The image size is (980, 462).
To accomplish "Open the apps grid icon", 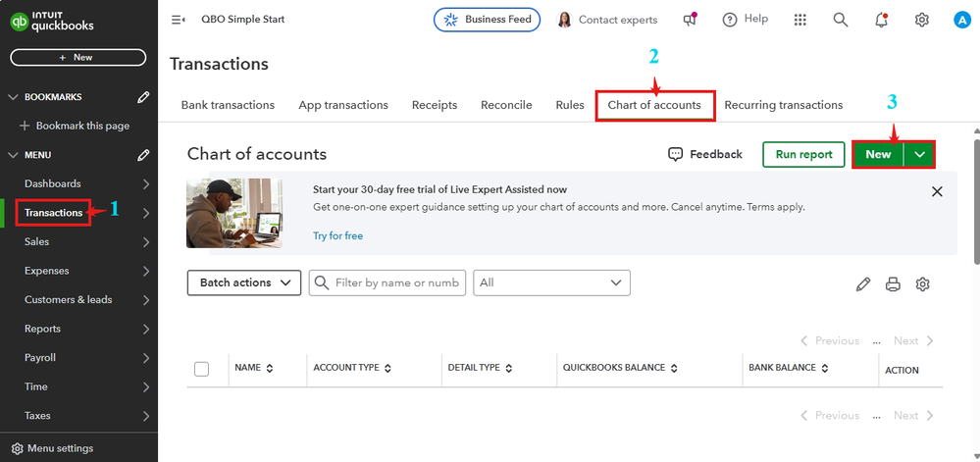I will tap(800, 20).
